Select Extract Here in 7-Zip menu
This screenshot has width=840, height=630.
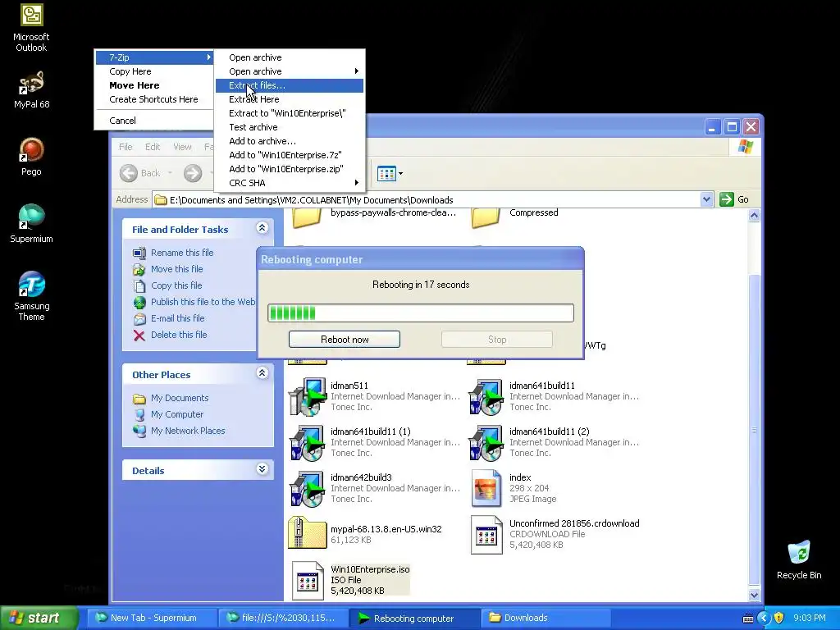(290, 99)
